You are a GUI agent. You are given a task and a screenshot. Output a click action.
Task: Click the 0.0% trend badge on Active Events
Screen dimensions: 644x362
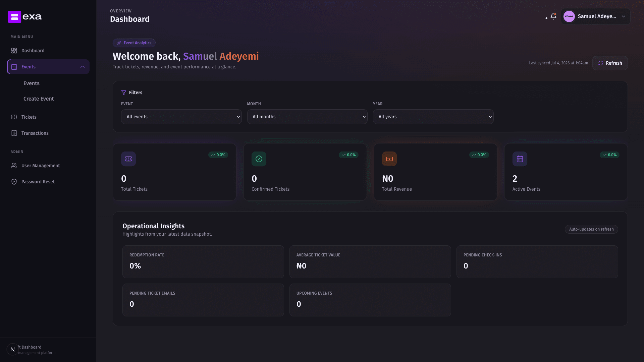point(609,155)
